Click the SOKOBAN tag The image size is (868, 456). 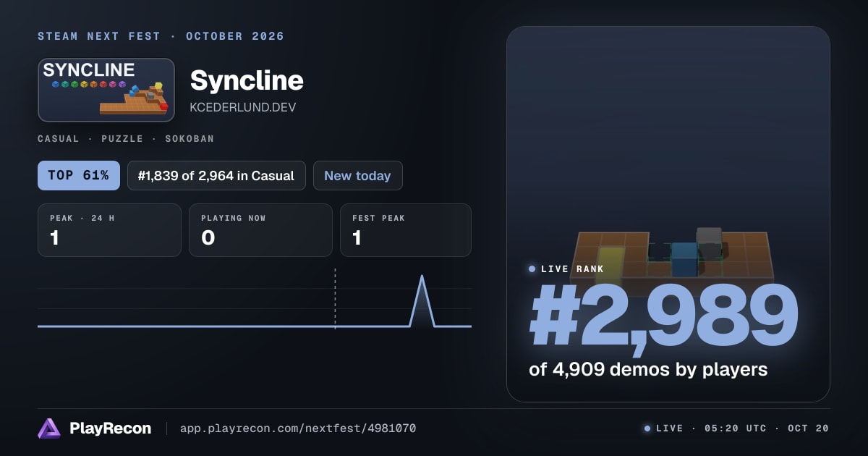[x=190, y=138]
